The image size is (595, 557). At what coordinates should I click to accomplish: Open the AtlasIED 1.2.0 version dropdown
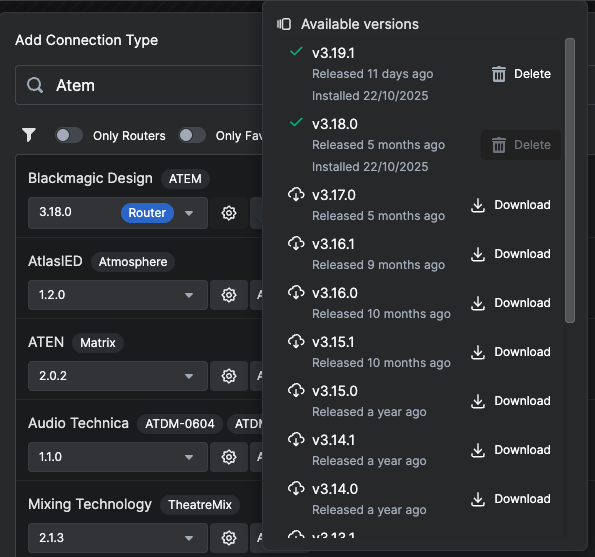118,295
